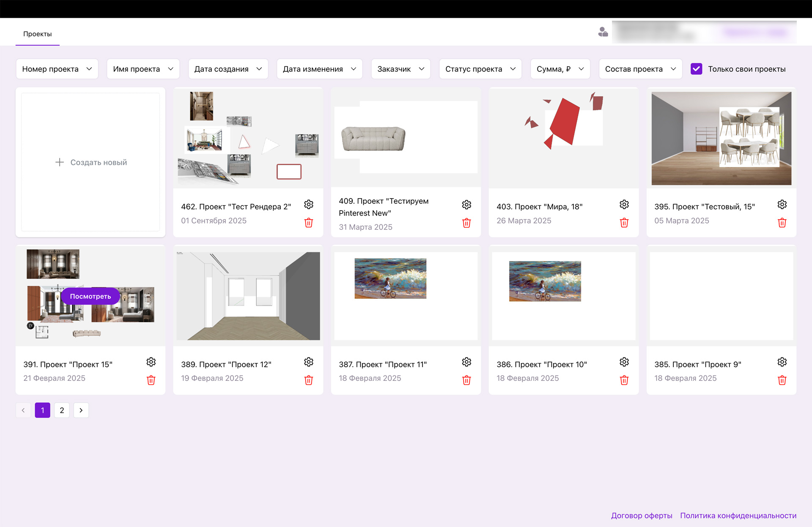The height and width of the screenshot is (527, 812).
Task: Open settings for project 462 Тест Рендера 2
Action: (x=309, y=205)
